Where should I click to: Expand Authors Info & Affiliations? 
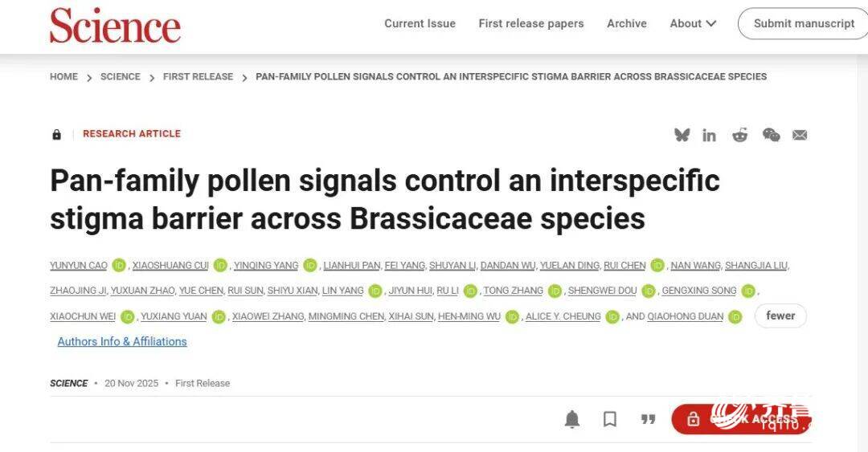click(x=122, y=341)
